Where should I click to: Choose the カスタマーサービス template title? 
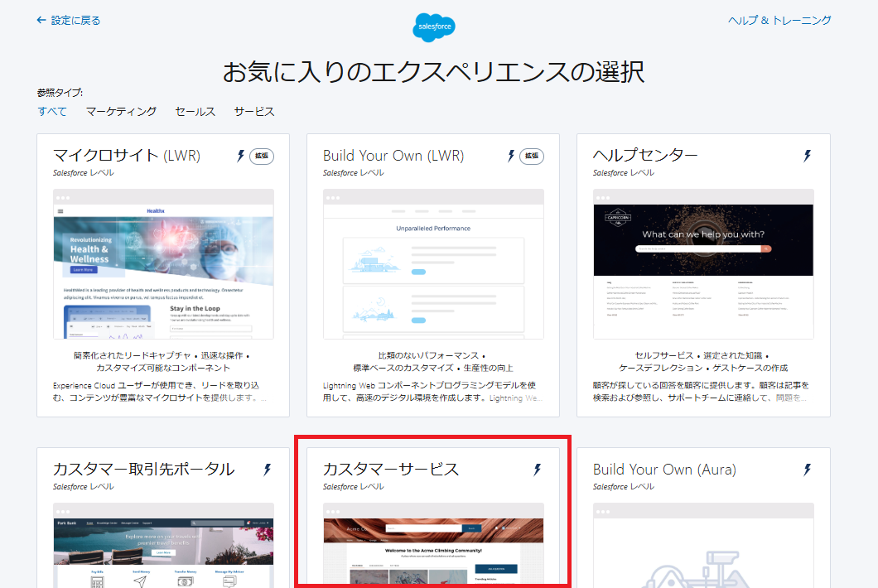391,469
